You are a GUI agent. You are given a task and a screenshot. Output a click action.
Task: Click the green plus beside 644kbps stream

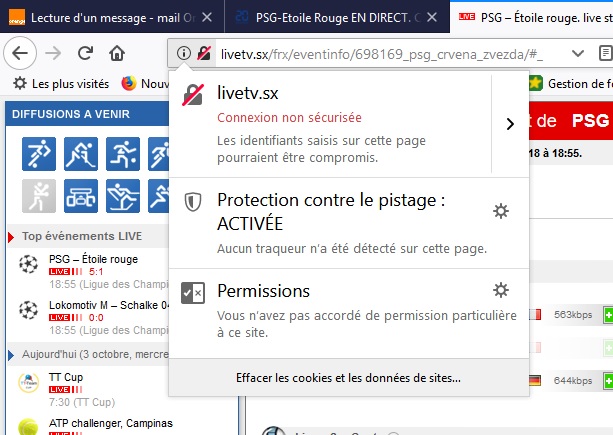click(608, 381)
